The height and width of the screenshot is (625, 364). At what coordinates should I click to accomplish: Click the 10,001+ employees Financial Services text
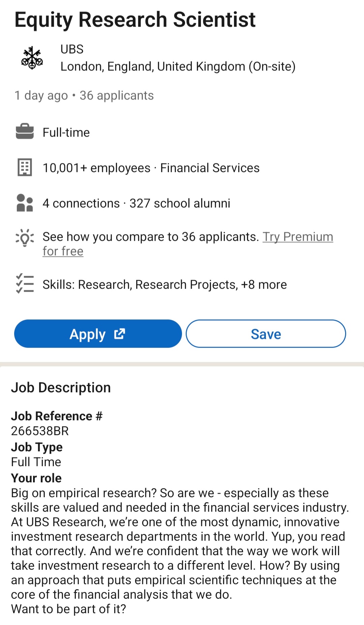coord(151,168)
